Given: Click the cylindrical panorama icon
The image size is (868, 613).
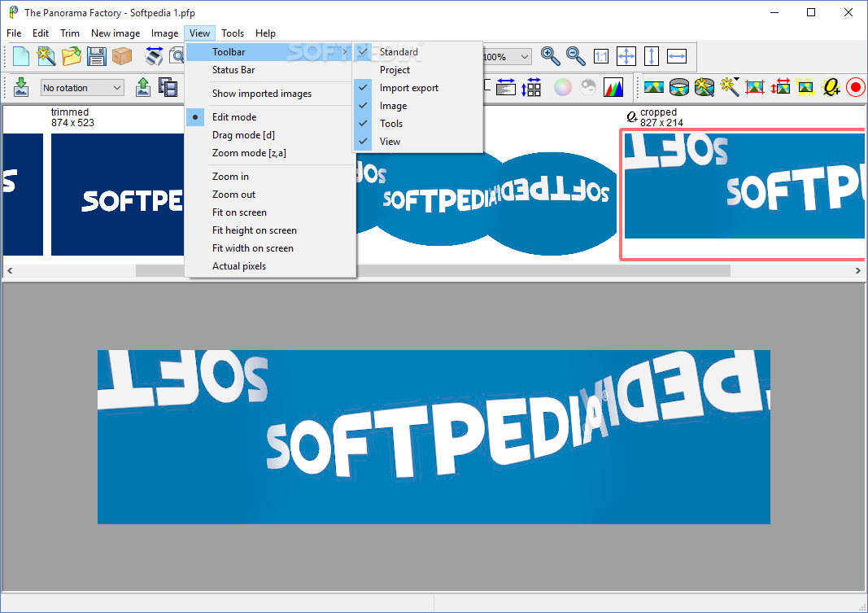Looking at the screenshot, I should 679,87.
